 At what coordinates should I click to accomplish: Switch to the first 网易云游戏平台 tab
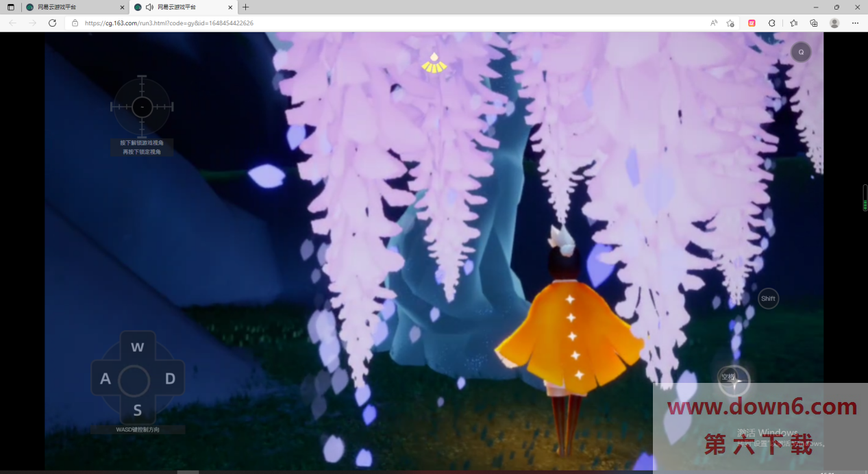click(x=75, y=7)
